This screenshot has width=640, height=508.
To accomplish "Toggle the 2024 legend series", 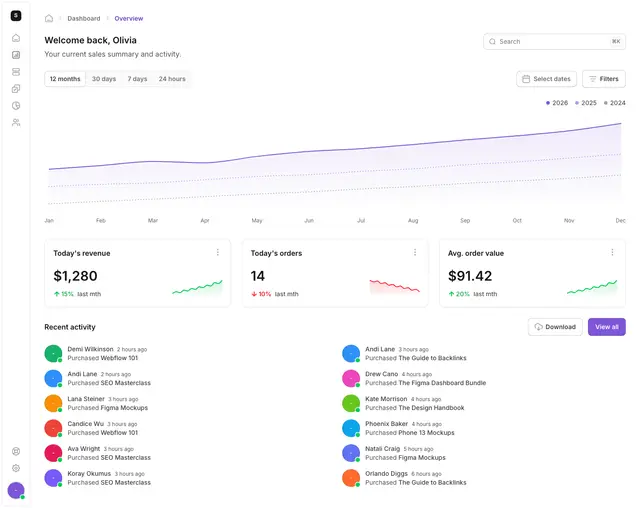I will pos(614,103).
